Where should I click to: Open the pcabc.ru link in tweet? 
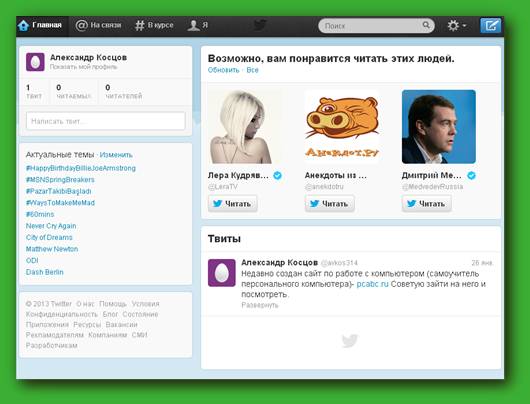372,284
